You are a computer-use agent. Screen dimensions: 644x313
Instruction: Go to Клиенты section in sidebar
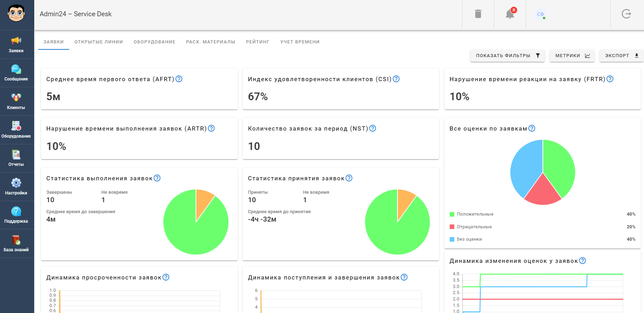tap(16, 102)
